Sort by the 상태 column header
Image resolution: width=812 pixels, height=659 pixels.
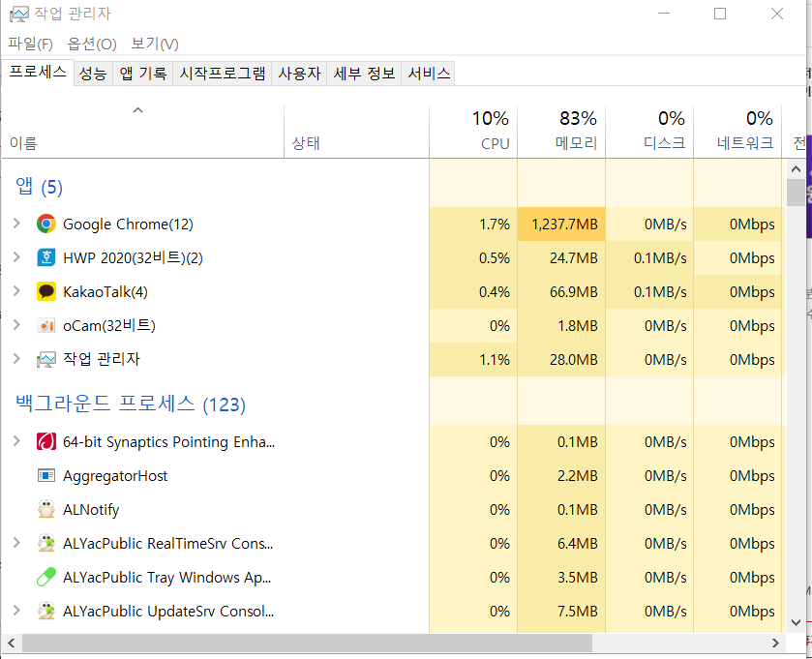(x=357, y=132)
